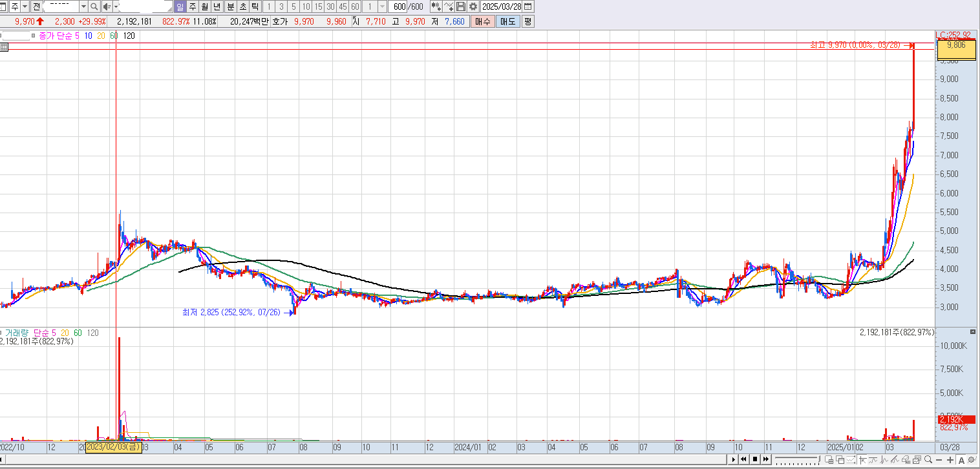Click the dotted chart-range icon in the bottom bar
The width and height of the screenshot is (980, 469).
(851, 459)
